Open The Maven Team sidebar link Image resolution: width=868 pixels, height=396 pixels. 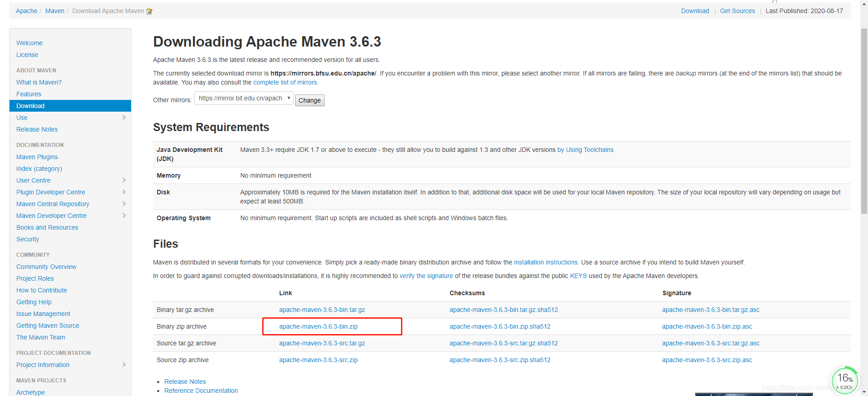[x=41, y=337]
